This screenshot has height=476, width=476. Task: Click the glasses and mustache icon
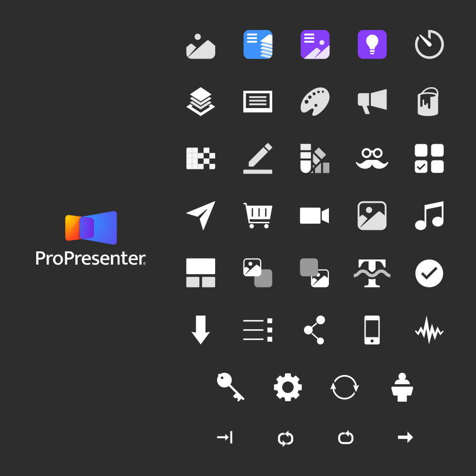pyautogui.click(x=372, y=159)
